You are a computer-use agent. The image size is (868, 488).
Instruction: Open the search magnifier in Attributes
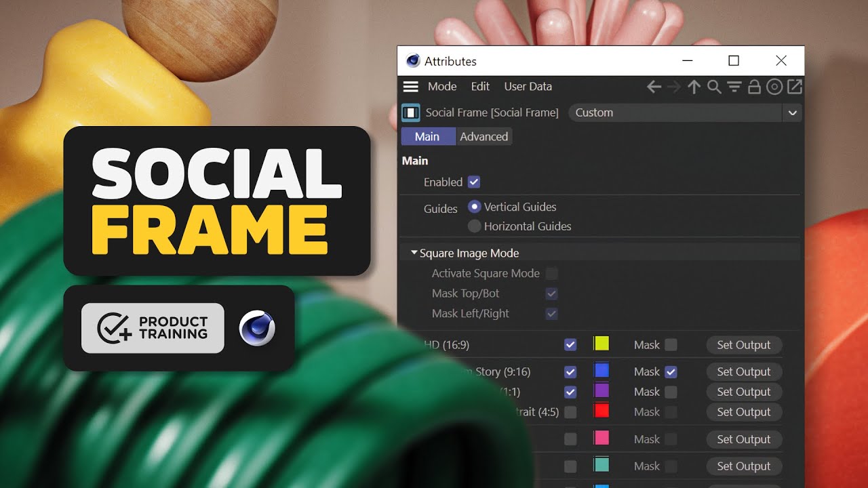(x=714, y=87)
